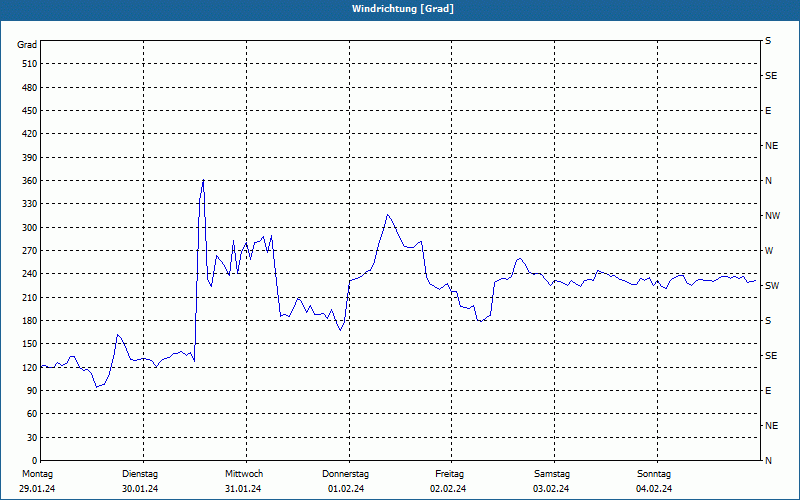Click the 180 tick label on Grad axis

[x=29, y=321]
